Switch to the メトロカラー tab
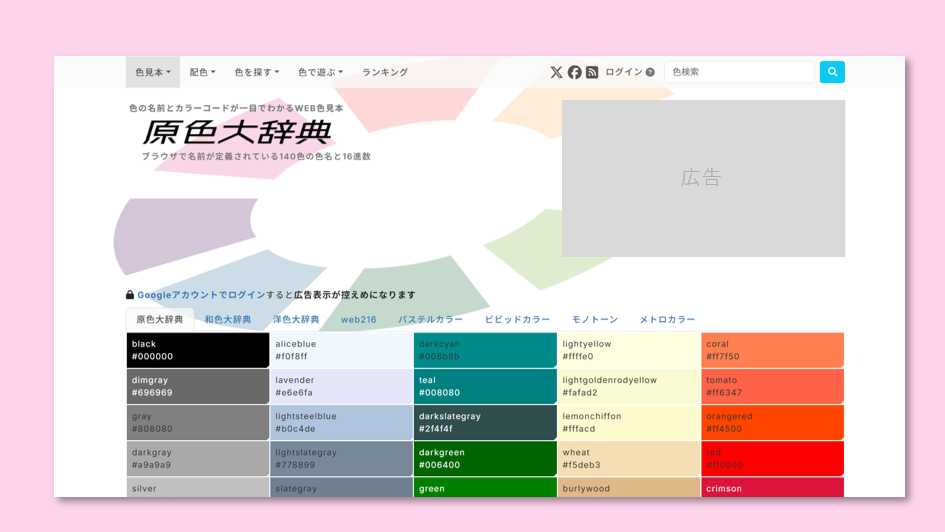Screen dimensions: 945x532 pos(667,319)
